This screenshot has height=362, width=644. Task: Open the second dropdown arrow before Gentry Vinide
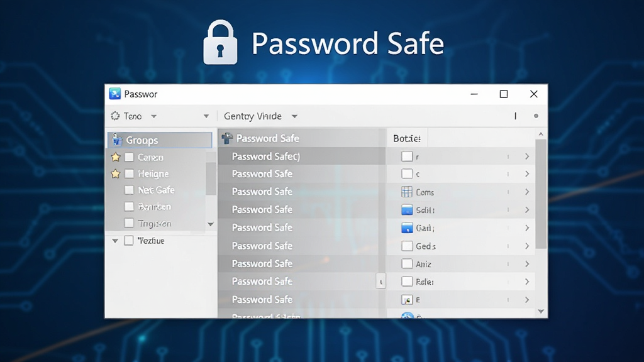coord(206,116)
